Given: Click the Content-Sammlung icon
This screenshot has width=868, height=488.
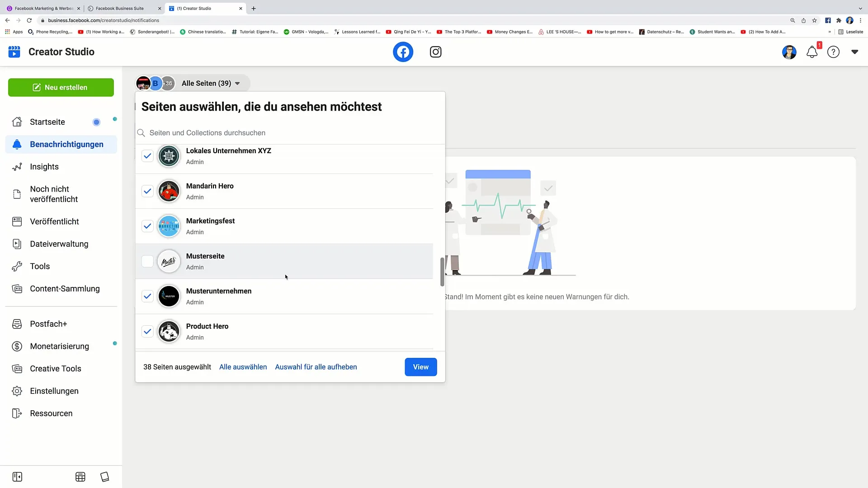Looking at the screenshot, I should (x=17, y=289).
